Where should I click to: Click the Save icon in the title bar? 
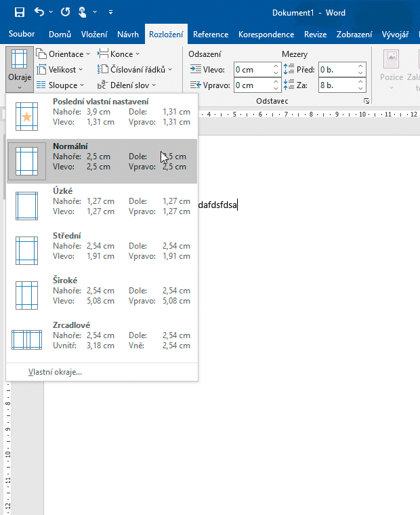[19, 12]
